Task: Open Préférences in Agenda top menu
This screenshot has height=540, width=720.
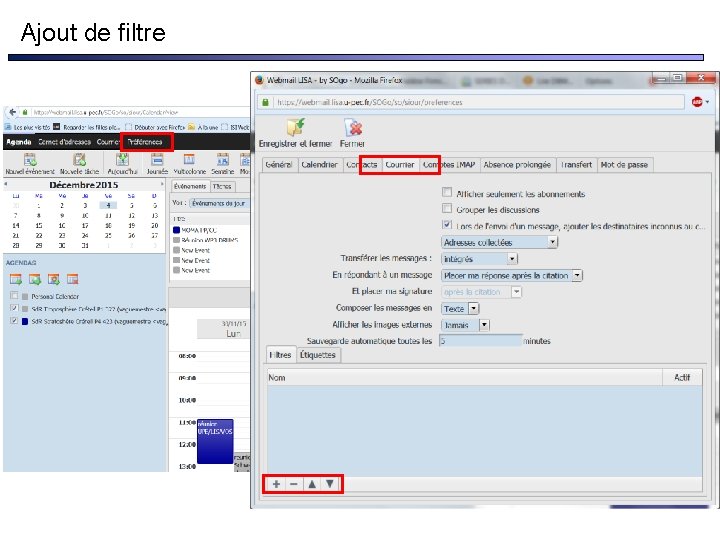Action: [145, 142]
